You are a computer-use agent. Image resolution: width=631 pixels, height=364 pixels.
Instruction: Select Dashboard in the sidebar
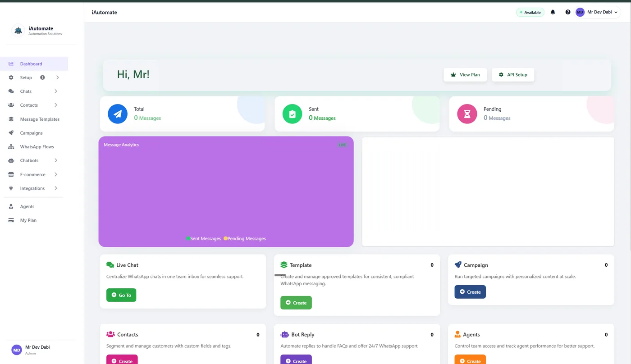(34, 64)
